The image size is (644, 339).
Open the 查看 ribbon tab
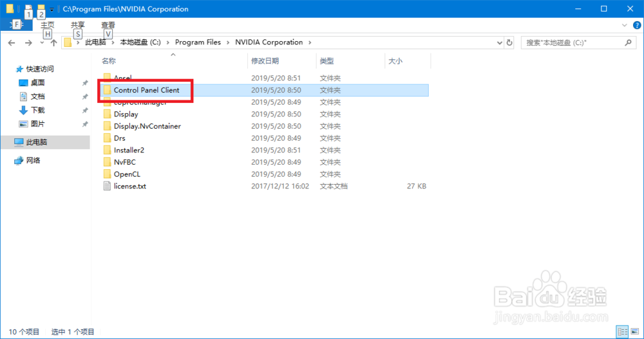[x=108, y=25]
